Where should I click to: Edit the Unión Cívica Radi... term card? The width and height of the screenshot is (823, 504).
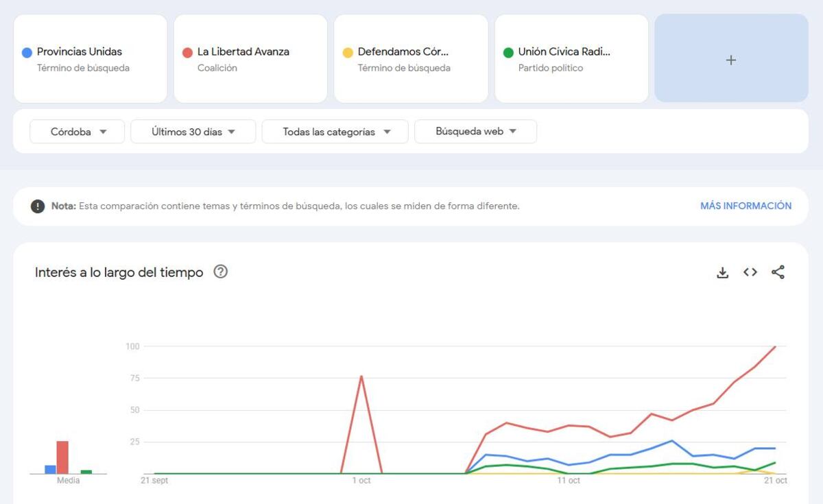571,59
